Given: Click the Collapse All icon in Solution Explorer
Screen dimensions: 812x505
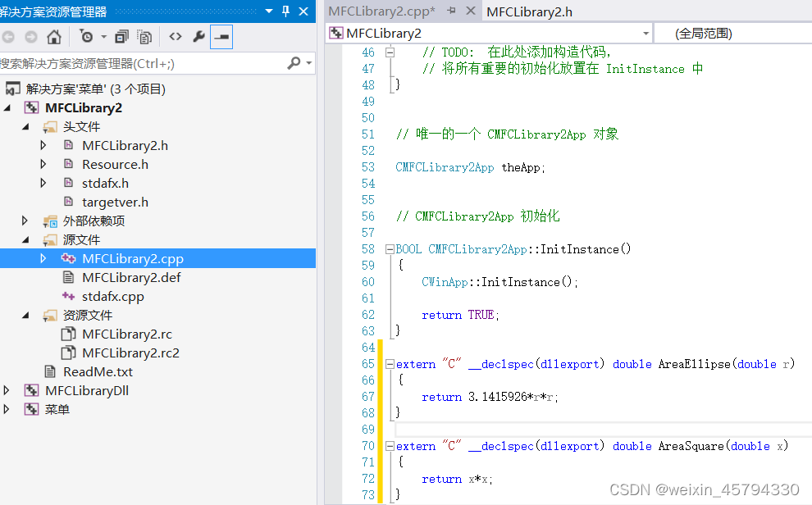Looking at the screenshot, I should [121, 37].
